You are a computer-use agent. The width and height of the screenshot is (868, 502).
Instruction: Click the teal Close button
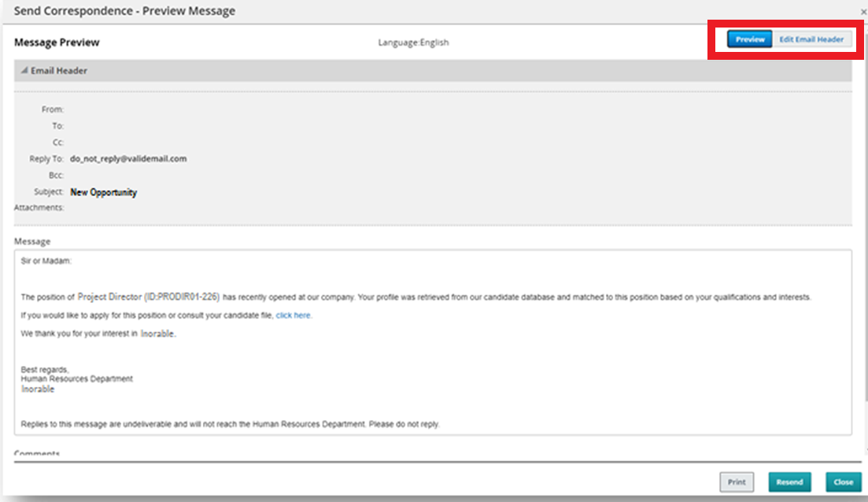tap(843, 482)
